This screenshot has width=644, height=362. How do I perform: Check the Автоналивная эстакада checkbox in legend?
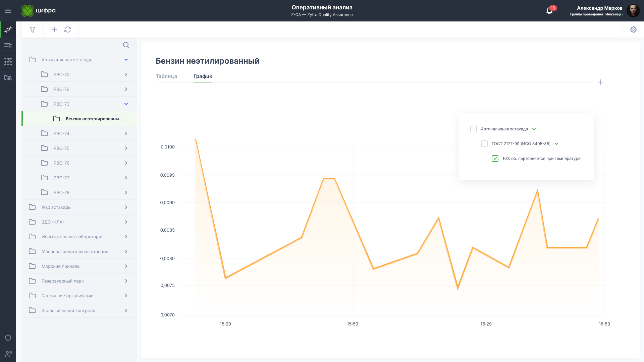[x=474, y=129]
